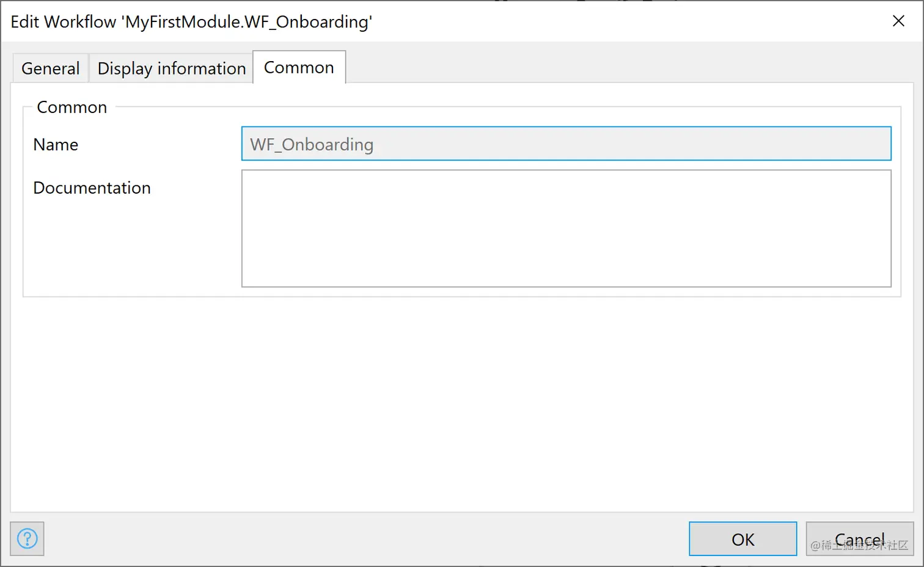This screenshot has width=924, height=567.
Task: Focus the Name input field
Action: 566,144
